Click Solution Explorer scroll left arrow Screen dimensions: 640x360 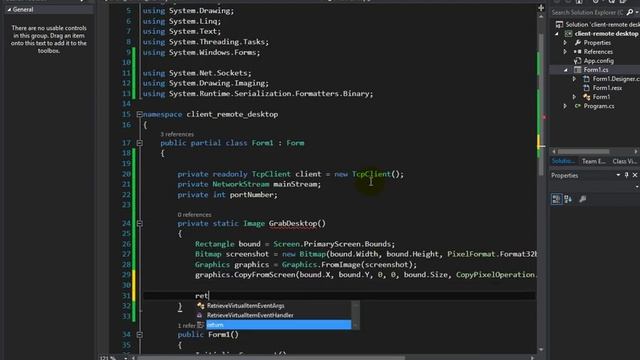point(554,151)
